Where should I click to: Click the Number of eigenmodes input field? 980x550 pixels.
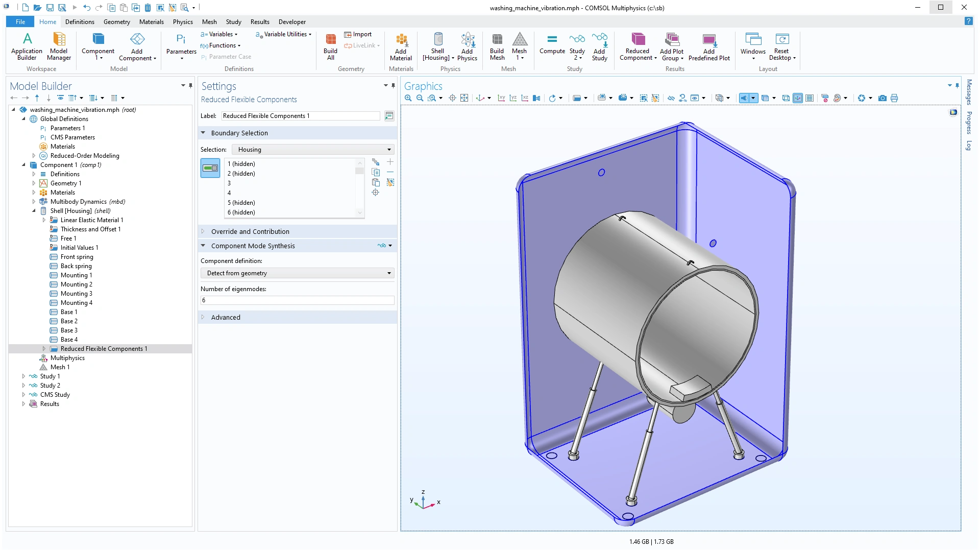[298, 300]
